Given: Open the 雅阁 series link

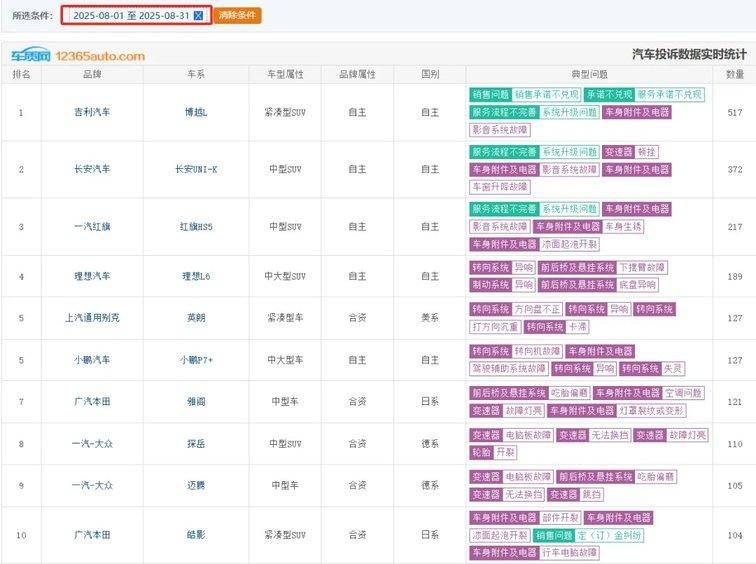Looking at the screenshot, I should (x=196, y=402).
